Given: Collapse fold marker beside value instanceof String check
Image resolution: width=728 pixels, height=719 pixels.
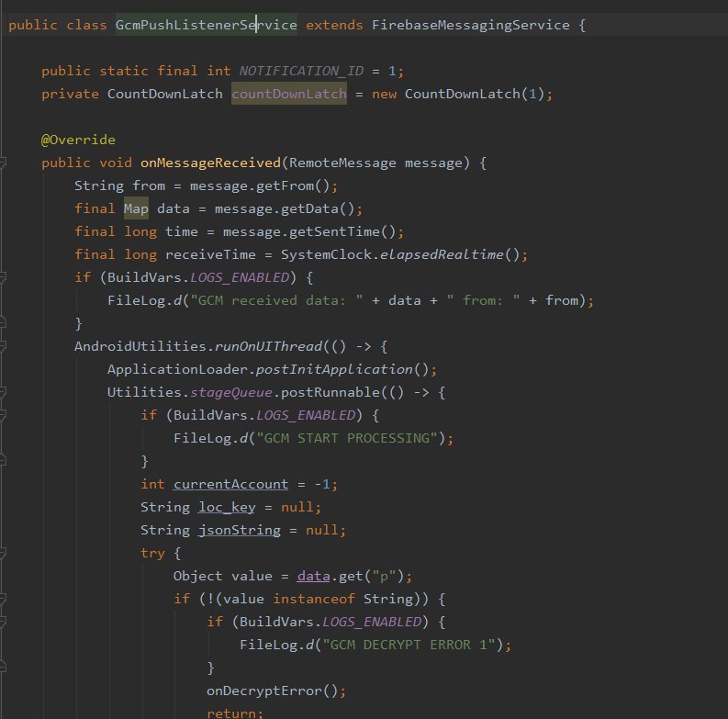Looking at the screenshot, I should coord(2,599).
